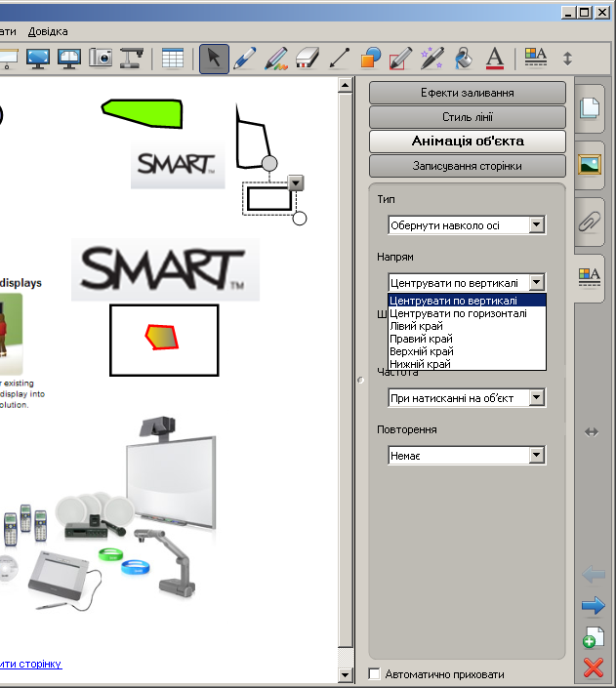Click the vertical scrollbar up arrow
Viewport: 616px width, 688px height.
pos(346,85)
